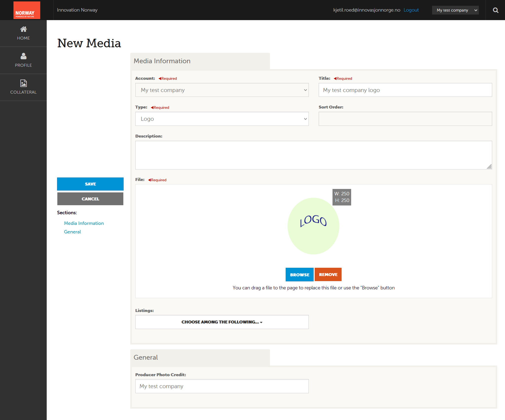505x420 pixels.
Task: Open Listings 'Choose among the following' dropdown
Action: [x=222, y=322]
